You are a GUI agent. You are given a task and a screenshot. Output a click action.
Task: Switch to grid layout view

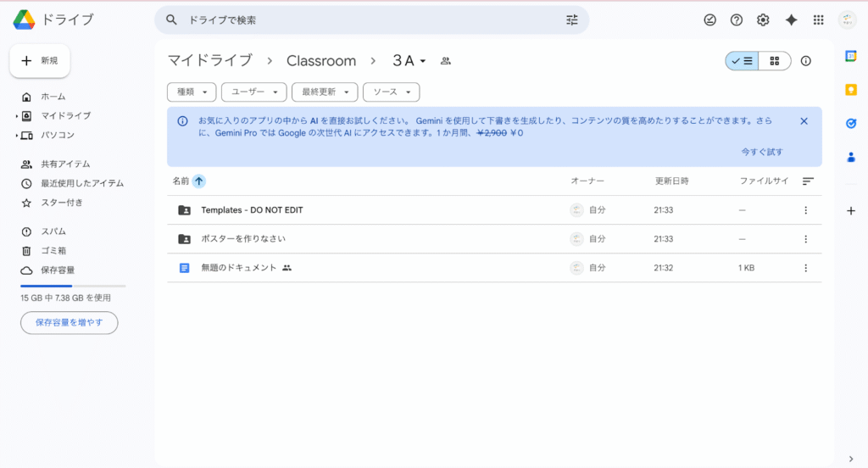(x=775, y=61)
